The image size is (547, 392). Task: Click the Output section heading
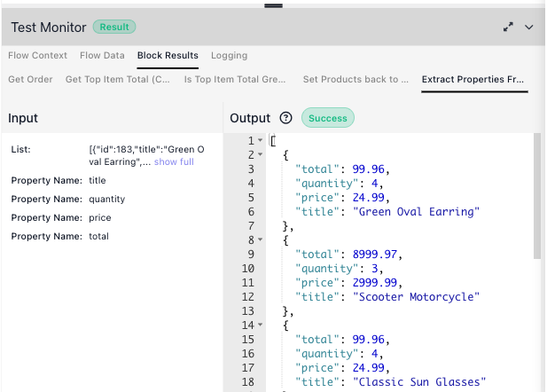point(250,118)
